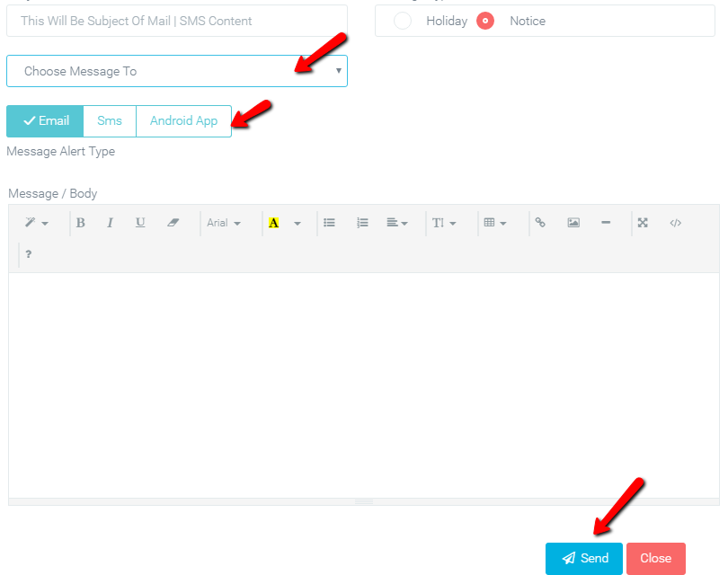Click inside the message body editor
728x575 pixels.
[x=364, y=385]
